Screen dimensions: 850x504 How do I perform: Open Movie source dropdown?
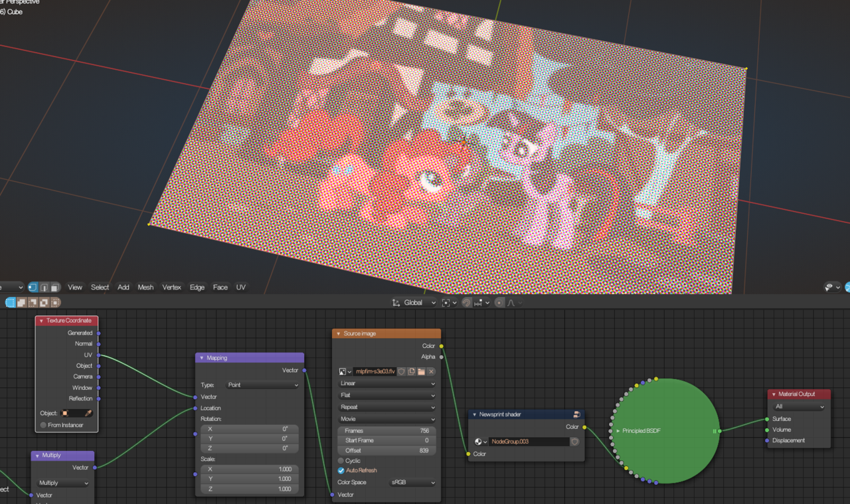386,419
